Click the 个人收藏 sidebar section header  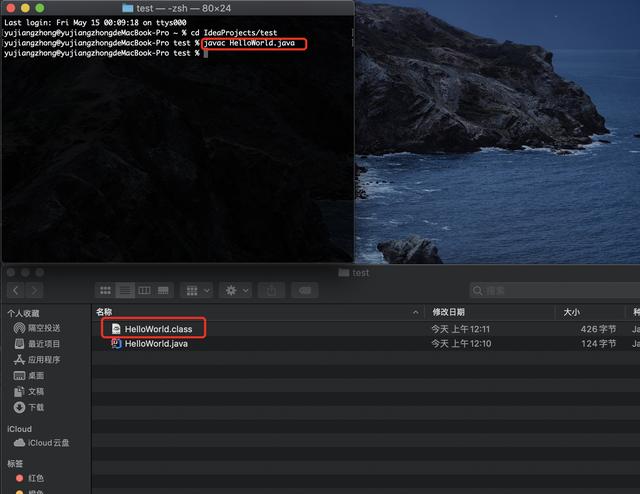coord(23,314)
